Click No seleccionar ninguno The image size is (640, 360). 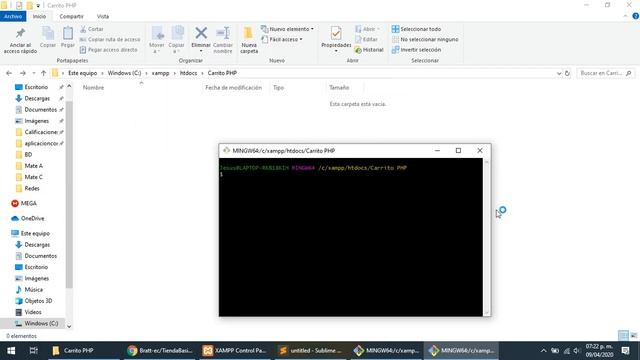[425, 40]
